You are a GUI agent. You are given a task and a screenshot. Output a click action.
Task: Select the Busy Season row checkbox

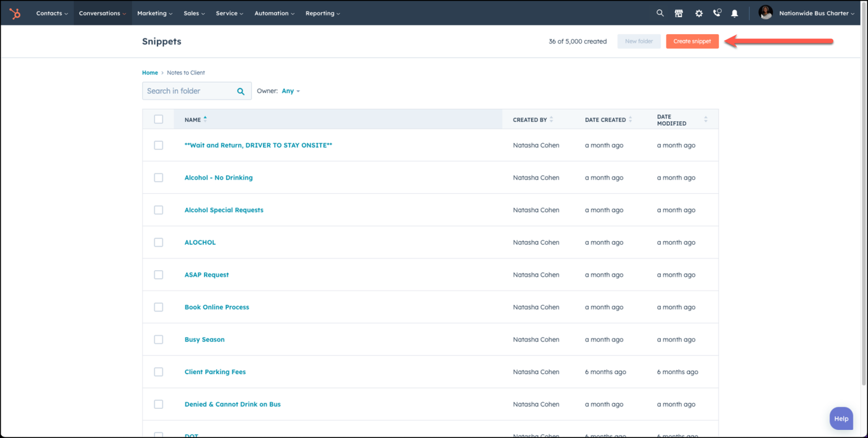coord(159,339)
